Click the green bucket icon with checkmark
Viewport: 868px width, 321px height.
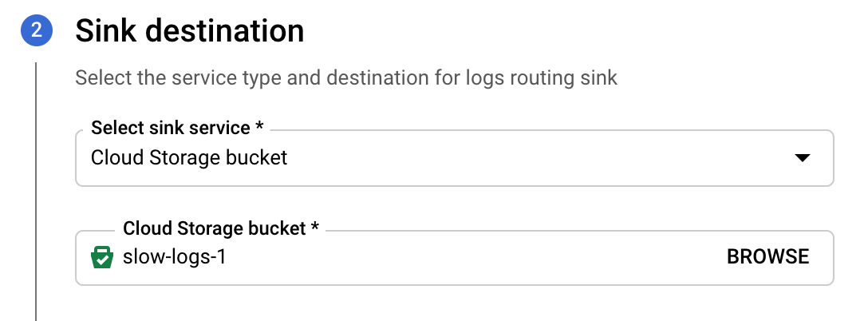point(102,257)
